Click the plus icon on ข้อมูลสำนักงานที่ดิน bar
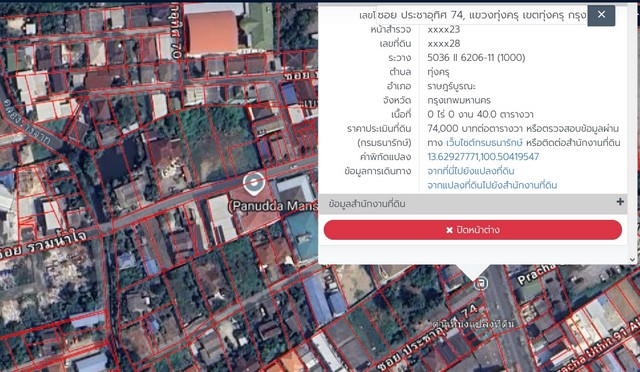Screen dimensions: 640x372 coord(620,202)
